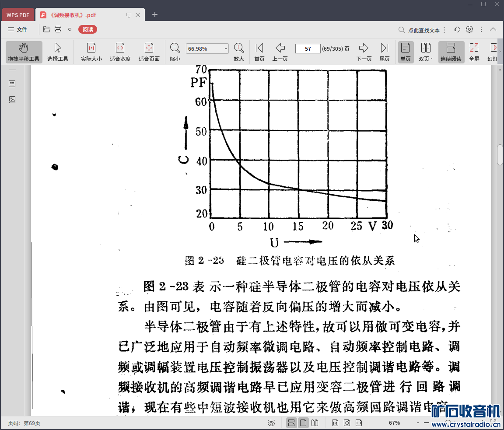Viewport: 504px width, 430px height.
Task: Open a file with the folder icon
Action: click(47, 30)
